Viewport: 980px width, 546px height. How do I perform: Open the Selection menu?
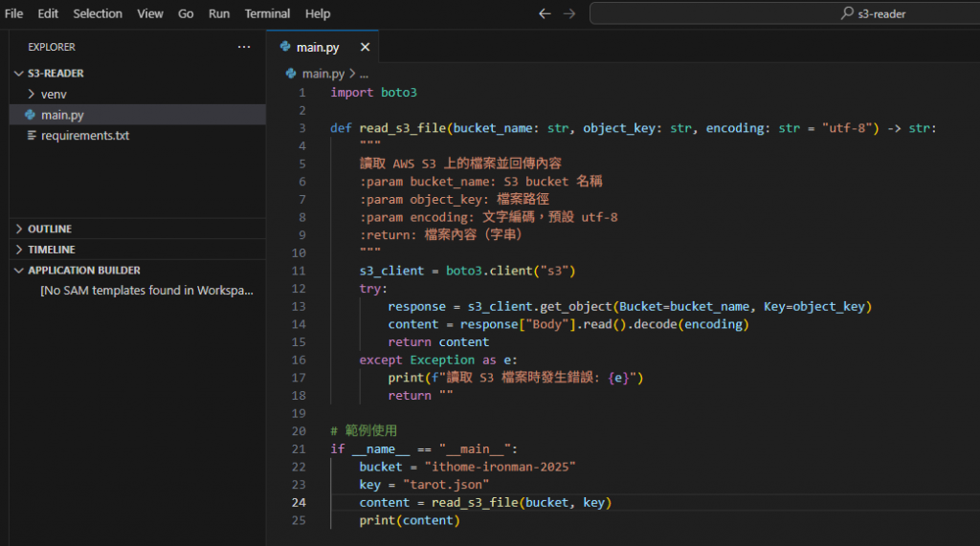click(x=98, y=13)
